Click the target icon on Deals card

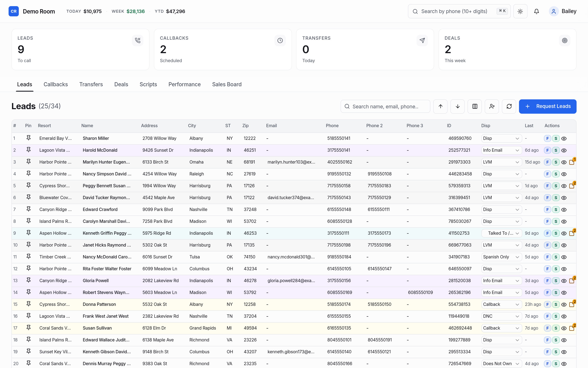click(x=565, y=40)
